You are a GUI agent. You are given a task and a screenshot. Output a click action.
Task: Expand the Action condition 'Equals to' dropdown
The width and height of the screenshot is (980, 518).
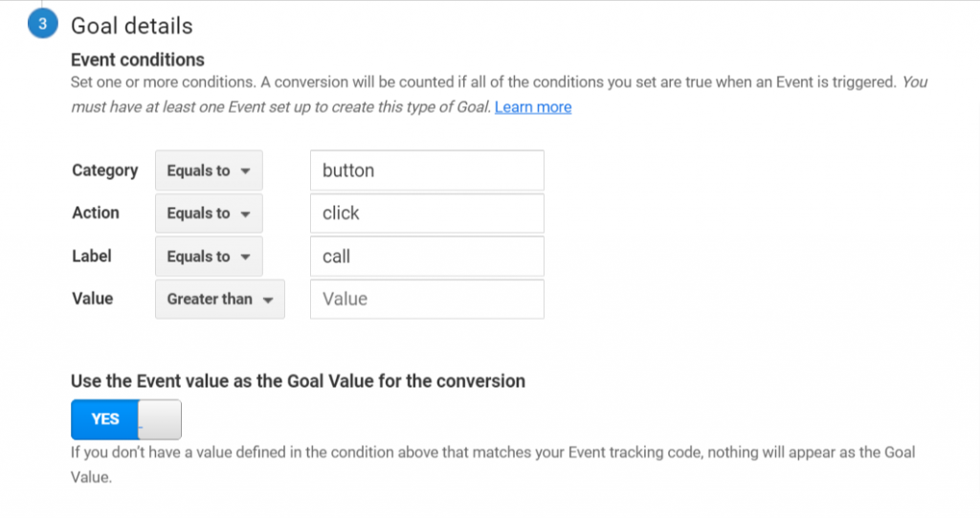coord(209,214)
